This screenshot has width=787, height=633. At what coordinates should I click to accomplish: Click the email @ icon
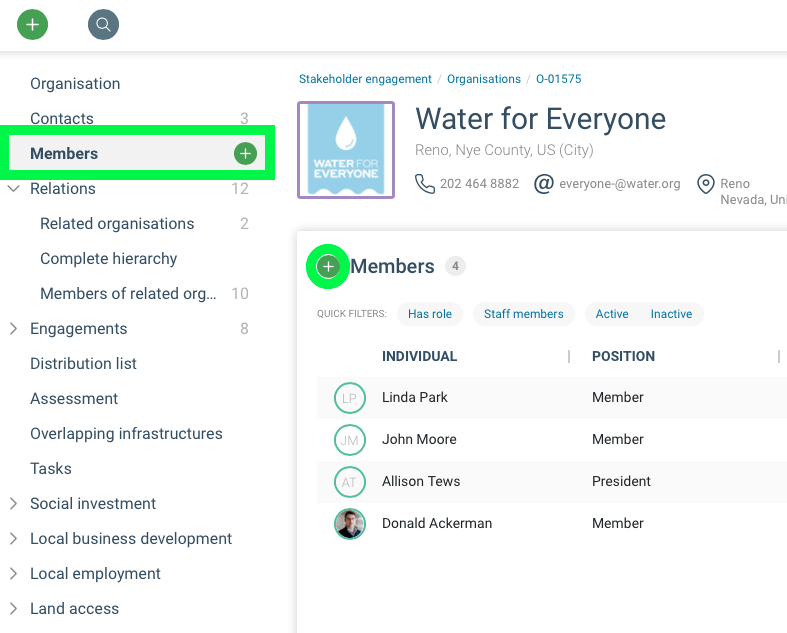[x=544, y=184]
